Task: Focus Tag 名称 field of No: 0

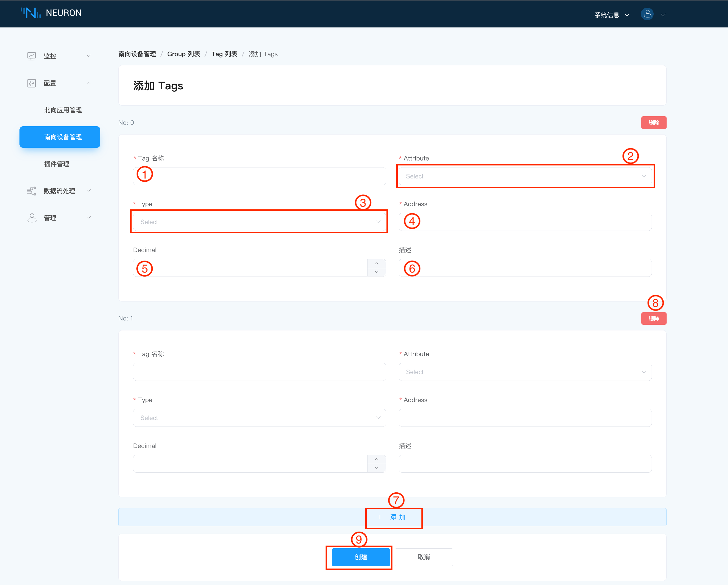Action: click(259, 176)
